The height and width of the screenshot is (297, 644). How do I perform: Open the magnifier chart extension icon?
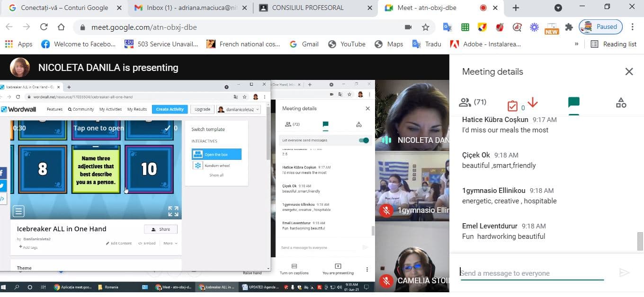517,27
